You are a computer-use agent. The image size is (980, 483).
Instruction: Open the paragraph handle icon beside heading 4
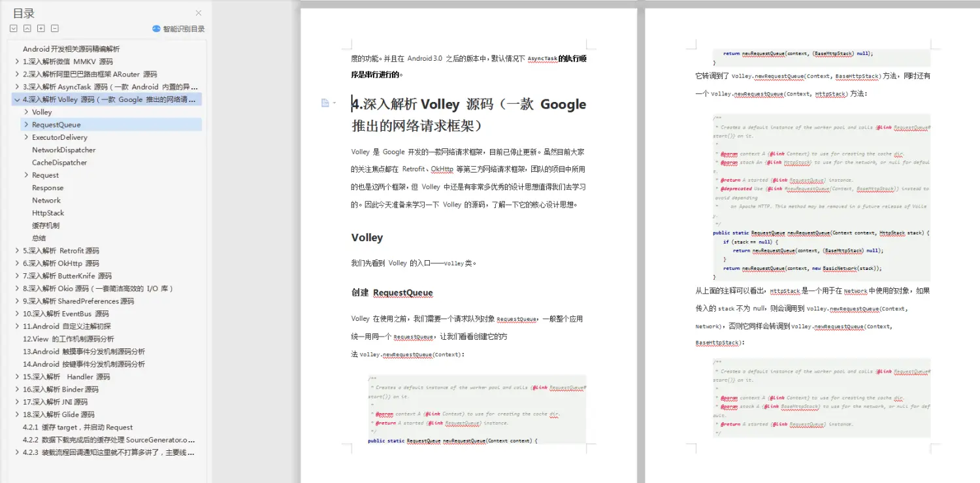tap(325, 103)
